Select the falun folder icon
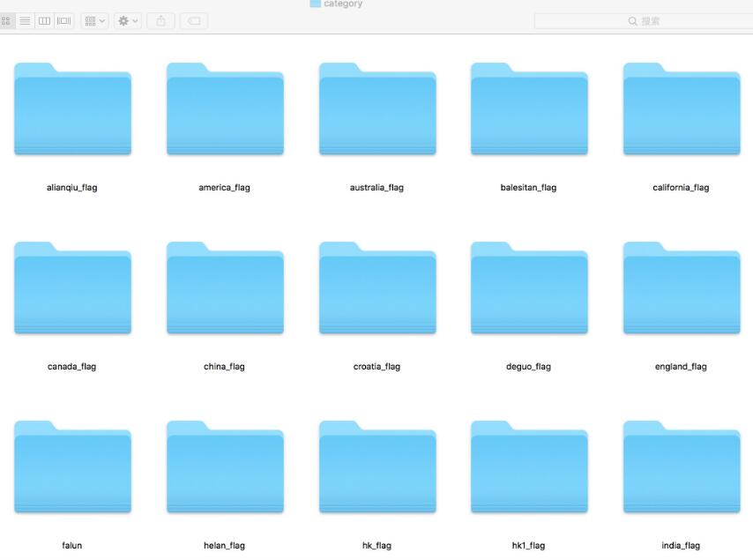753x560 pixels. pyautogui.click(x=72, y=467)
